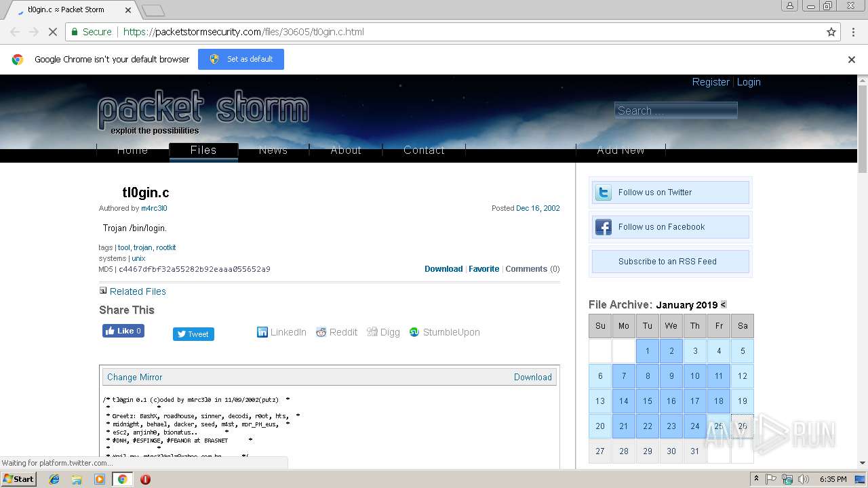
Task: Subscribe to an RSS Feed
Action: tap(671, 262)
